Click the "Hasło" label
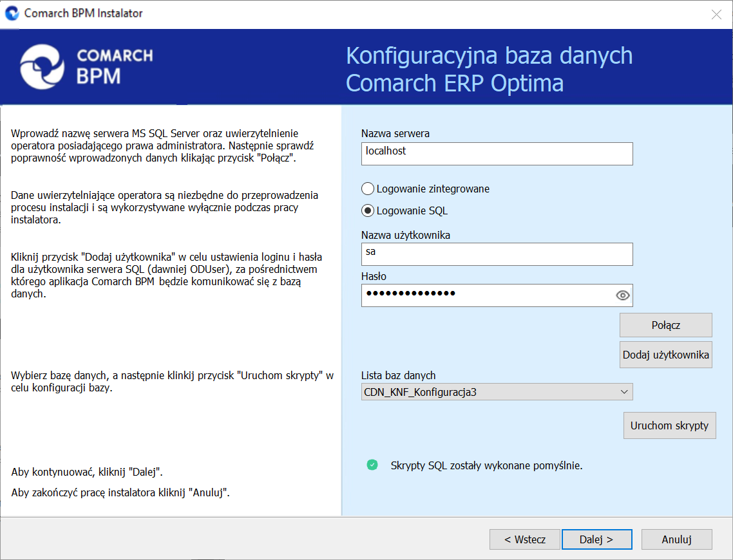Image resolution: width=733 pixels, height=560 pixels. tap(374, 277)
